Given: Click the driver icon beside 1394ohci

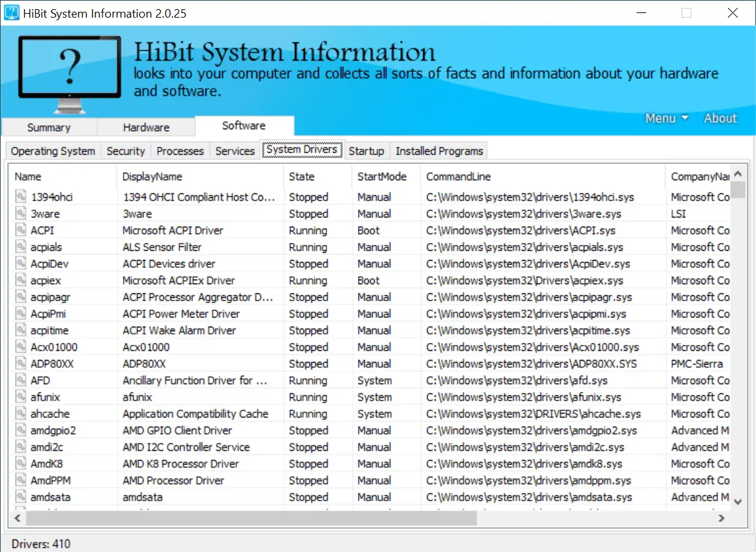Looking at the screenshot, I should click(x=21, y=197).
